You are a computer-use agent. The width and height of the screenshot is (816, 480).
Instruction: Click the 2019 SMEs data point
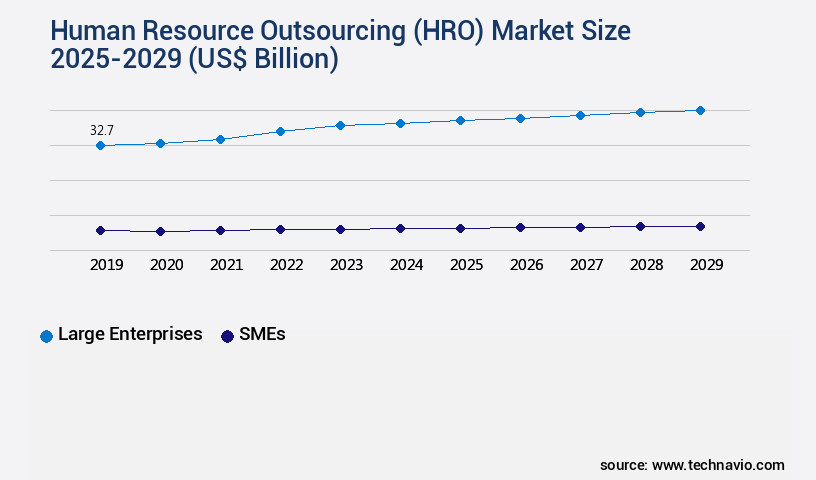pyautogui.click(x=100, y=230)
